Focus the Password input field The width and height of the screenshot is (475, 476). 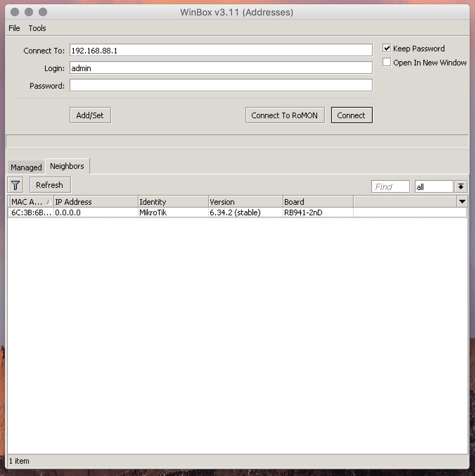[x=221, y=85]
